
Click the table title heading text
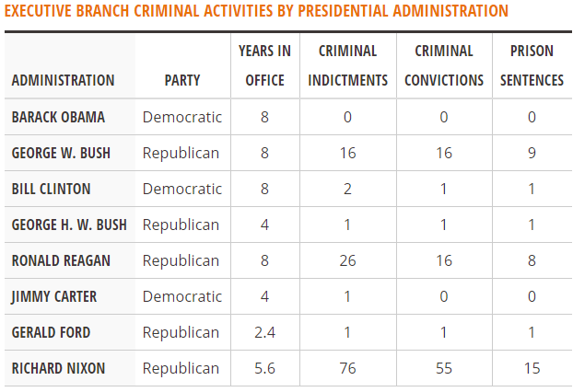[256, 11]
